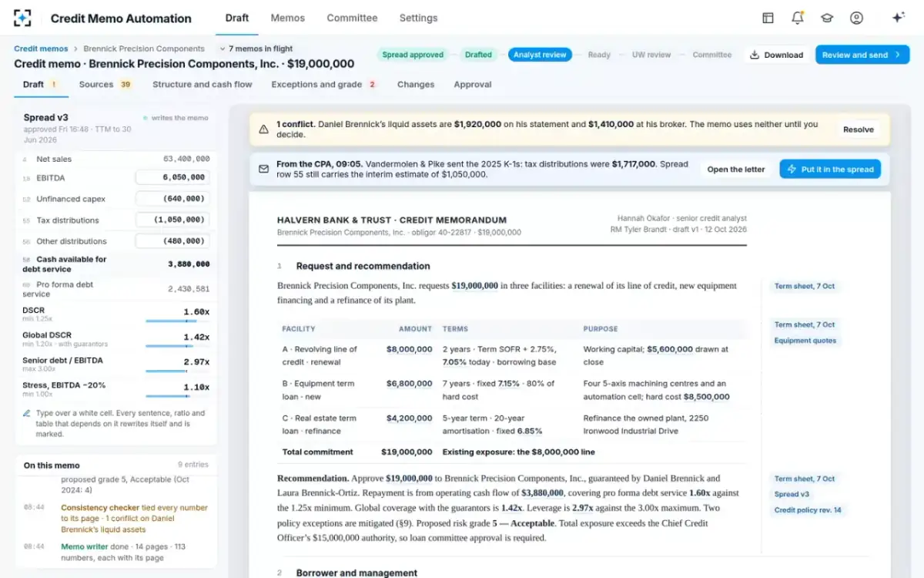Click the Ready stage step
This screenshot has height=578, width=924.
[x=599, y=55]
